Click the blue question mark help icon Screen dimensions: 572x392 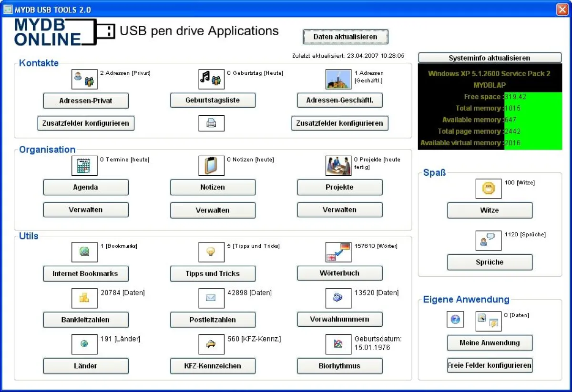(455, 320)
